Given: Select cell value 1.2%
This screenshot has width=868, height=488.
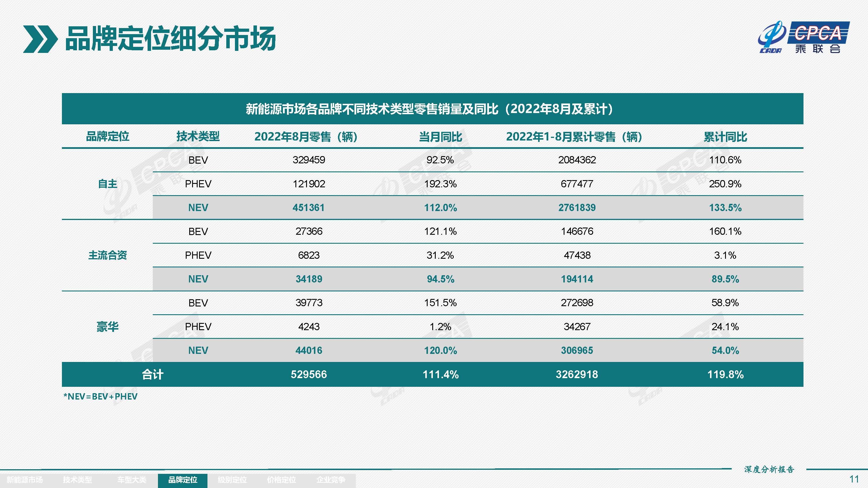Looking at the screenshot, I should point(440,327).
